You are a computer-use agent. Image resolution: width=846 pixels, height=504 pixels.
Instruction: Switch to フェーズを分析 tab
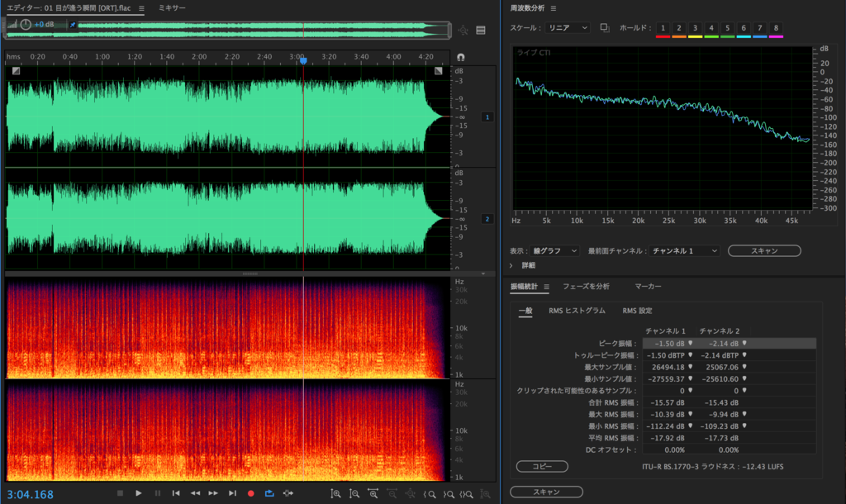(x=586, y=287)
